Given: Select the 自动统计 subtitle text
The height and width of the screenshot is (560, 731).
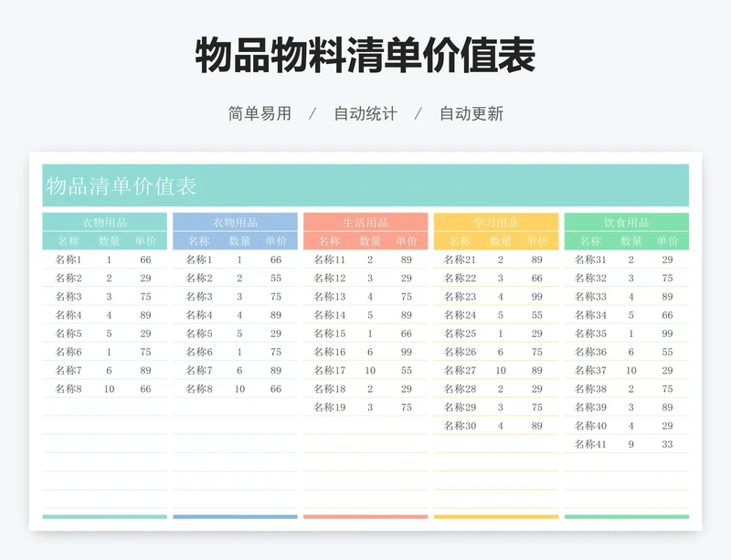Looking at the screenshot, I should click(365, 113).
